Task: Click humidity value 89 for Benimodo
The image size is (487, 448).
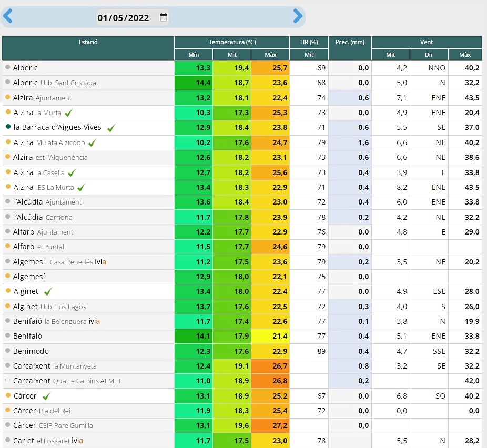Action: pos(309,351)
